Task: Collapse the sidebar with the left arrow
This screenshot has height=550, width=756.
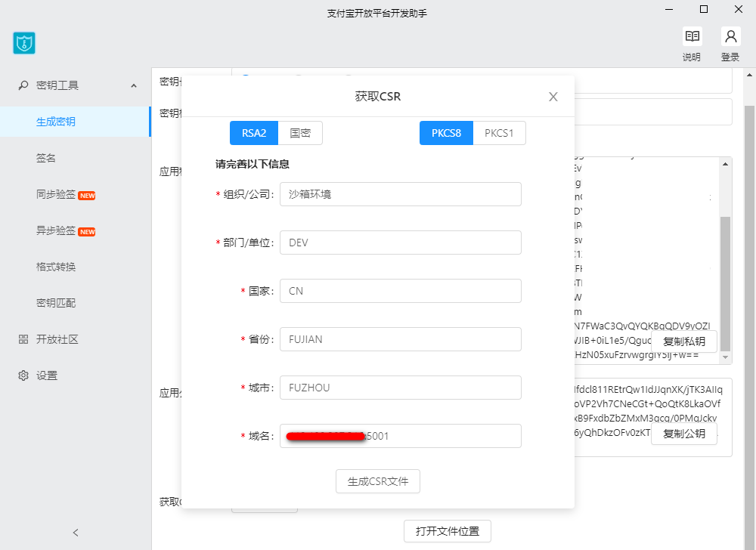Action: pos(76,532)
